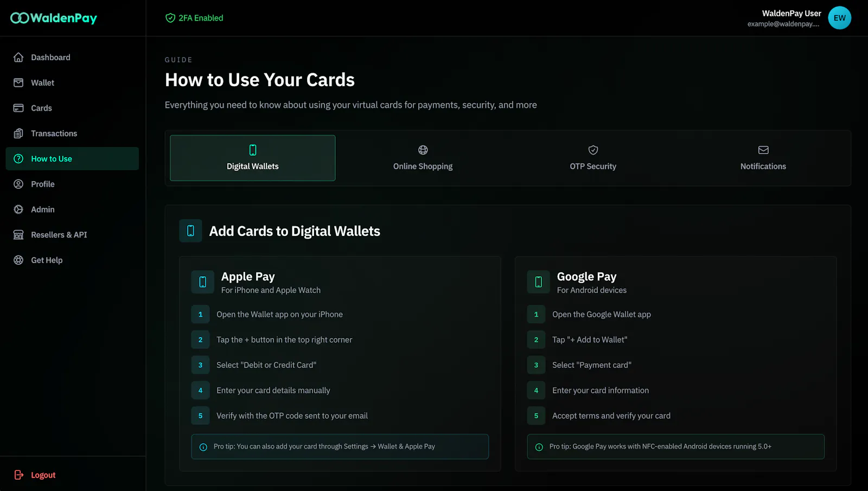Click "Open the Wallet app on your iPhone"
The width and height of the screenshot is (868, 491).
[279, 314]
